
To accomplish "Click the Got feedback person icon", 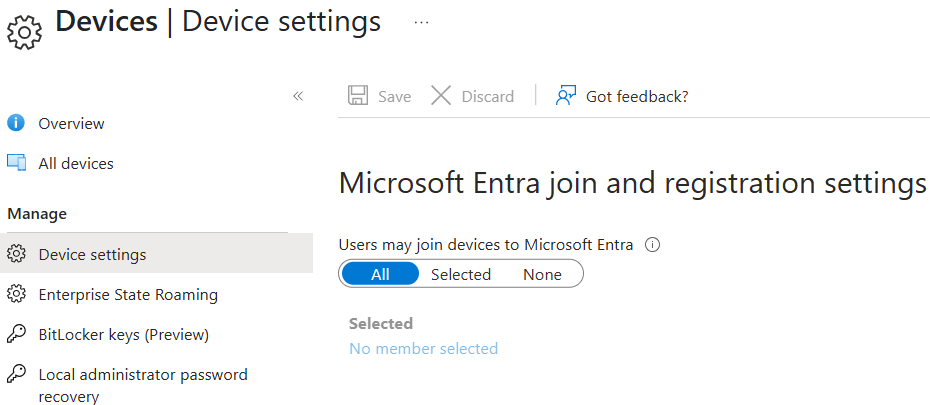I will coord(566,95).
